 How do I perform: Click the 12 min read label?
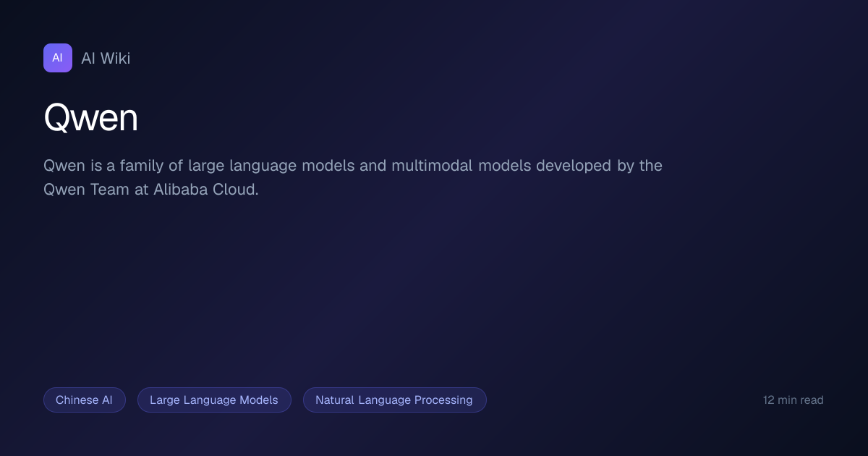coord(793,400)
